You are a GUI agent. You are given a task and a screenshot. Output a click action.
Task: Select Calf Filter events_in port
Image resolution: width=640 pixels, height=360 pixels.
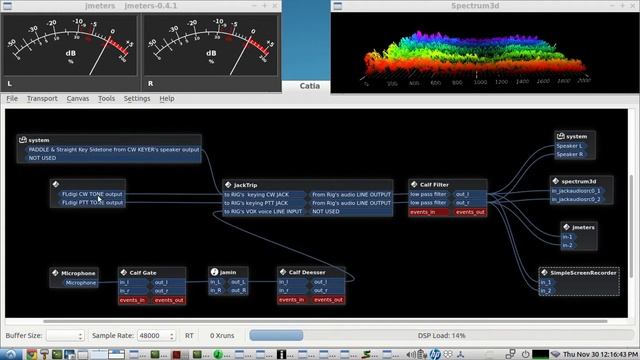tap(429, 212)
